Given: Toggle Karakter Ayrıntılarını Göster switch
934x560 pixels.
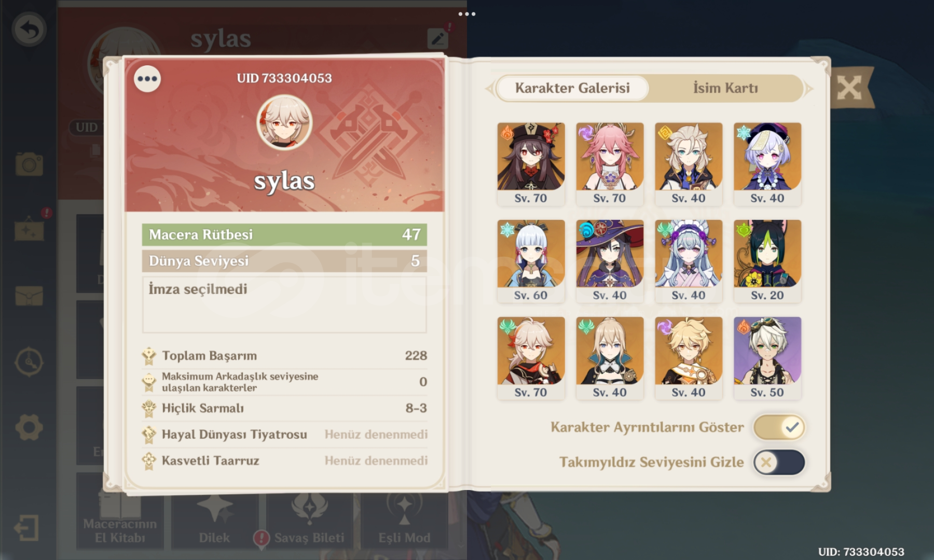Looking at the screenshot, I should coord(779,427).
